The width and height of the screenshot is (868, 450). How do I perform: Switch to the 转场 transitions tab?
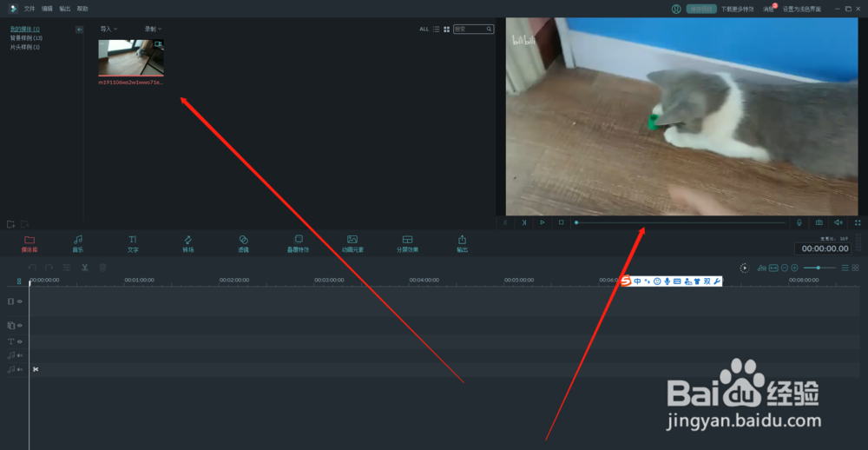tap(188, 244)
